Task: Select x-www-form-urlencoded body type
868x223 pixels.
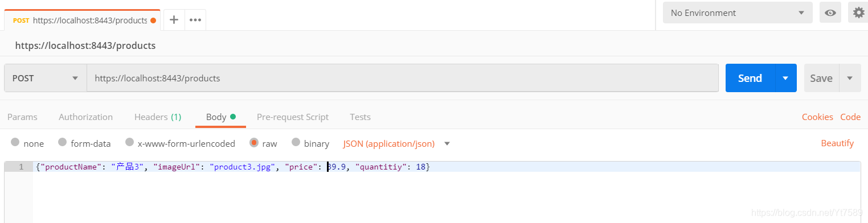Action: (129, 143)
